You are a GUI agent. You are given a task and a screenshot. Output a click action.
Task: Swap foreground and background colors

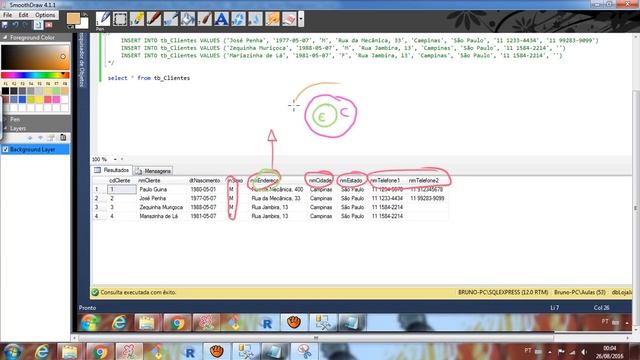(x=85, y=14)
